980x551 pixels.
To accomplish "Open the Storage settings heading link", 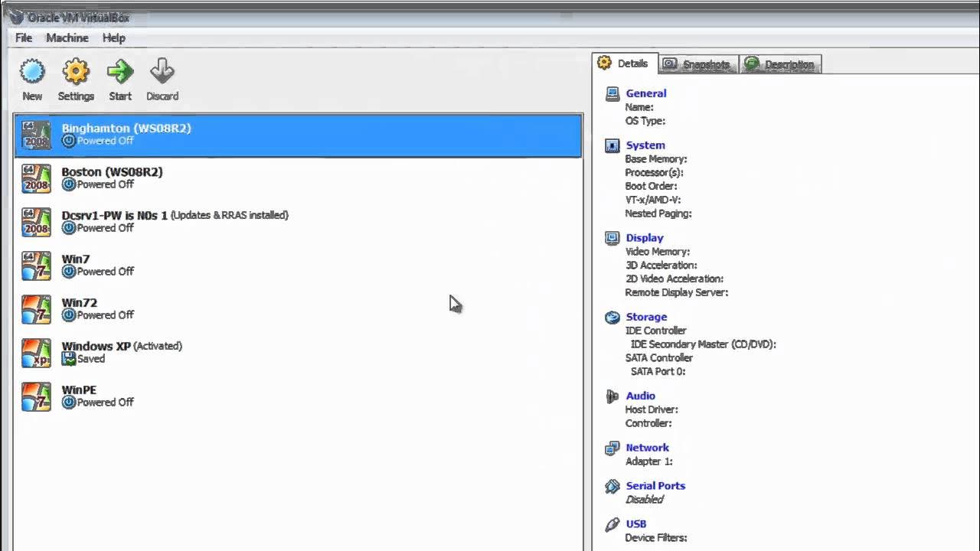I will pos(646,317).
